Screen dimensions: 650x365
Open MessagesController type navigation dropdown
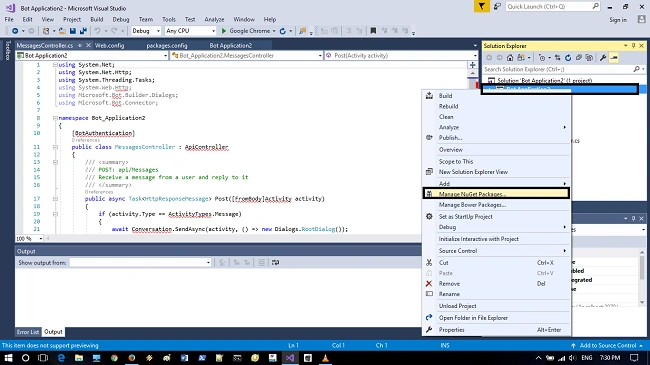(247, 55)
